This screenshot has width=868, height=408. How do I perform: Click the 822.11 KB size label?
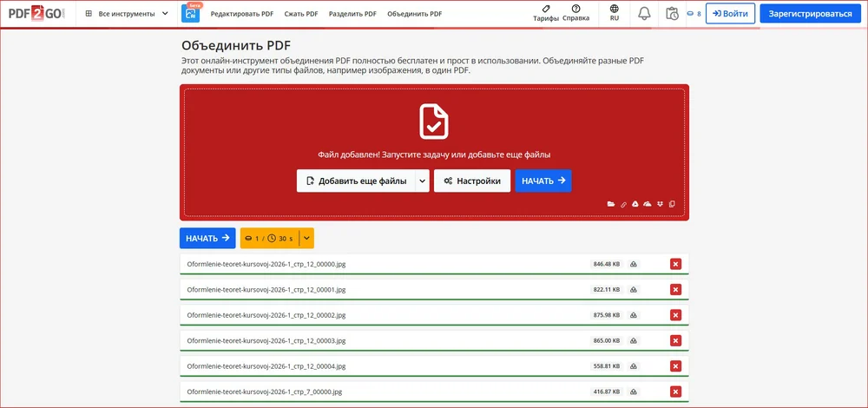(x=607, y=290)
